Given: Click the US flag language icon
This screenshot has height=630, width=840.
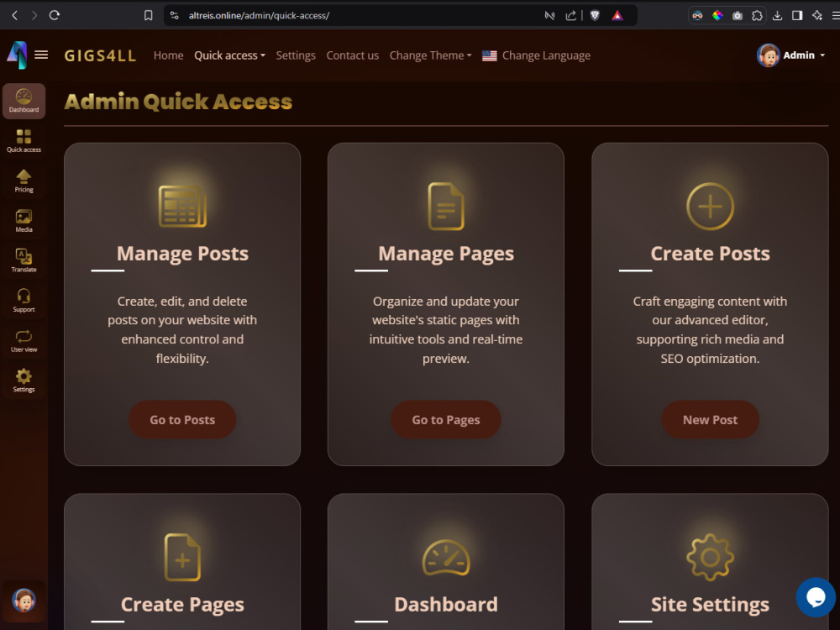Looking at the screenshot, I should (489, 55).
